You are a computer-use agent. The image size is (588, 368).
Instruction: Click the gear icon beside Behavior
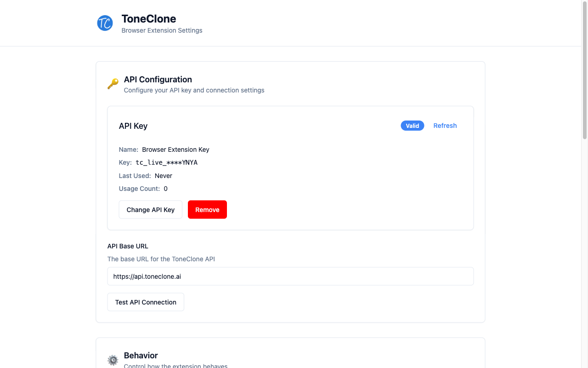pyautogui.click(x=113, y=360)
